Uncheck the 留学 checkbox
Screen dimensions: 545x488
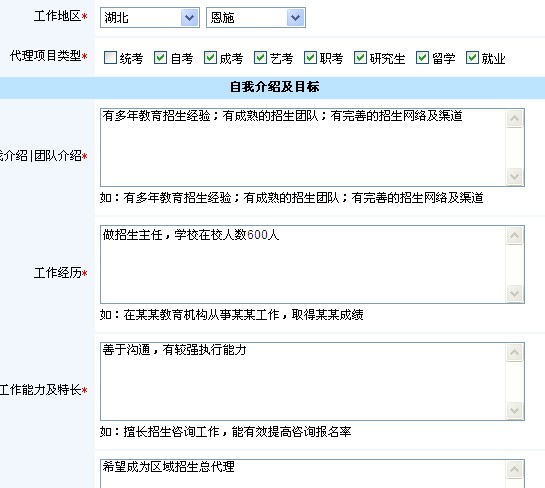(x=422, y=58)
